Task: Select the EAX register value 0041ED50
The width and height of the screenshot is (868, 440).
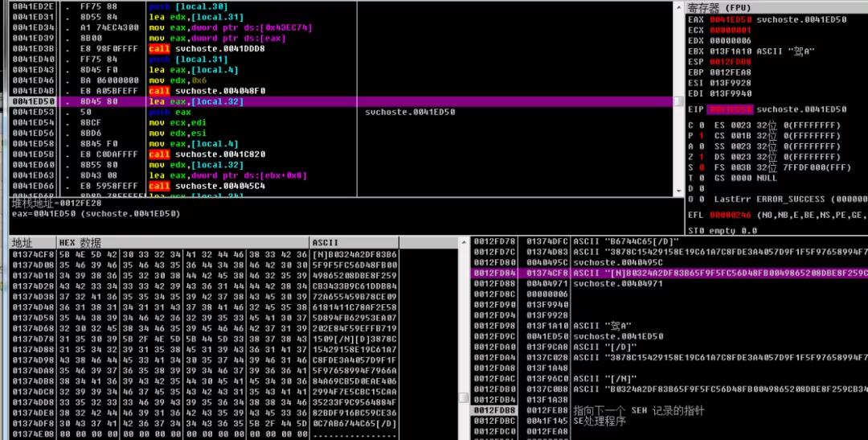Action: tap(730, 19)
